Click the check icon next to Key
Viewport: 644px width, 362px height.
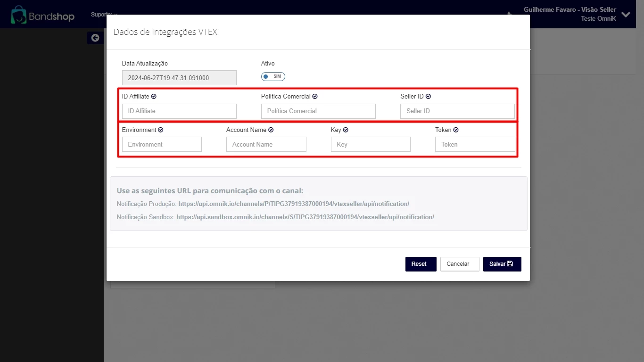coord(346,130)
